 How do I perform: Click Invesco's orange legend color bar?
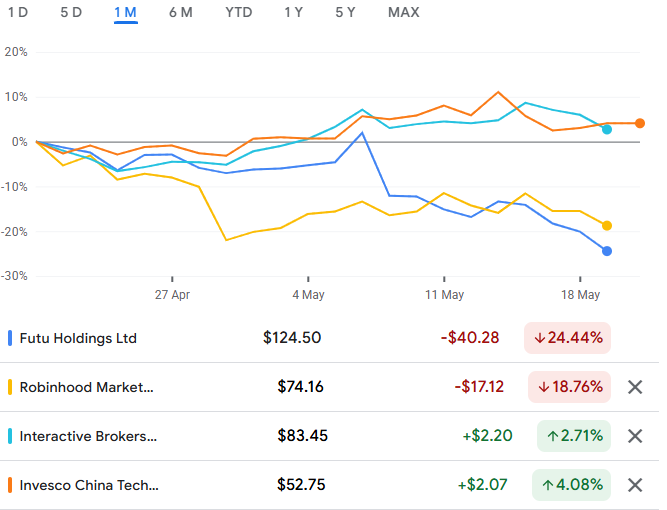[10, 485]
